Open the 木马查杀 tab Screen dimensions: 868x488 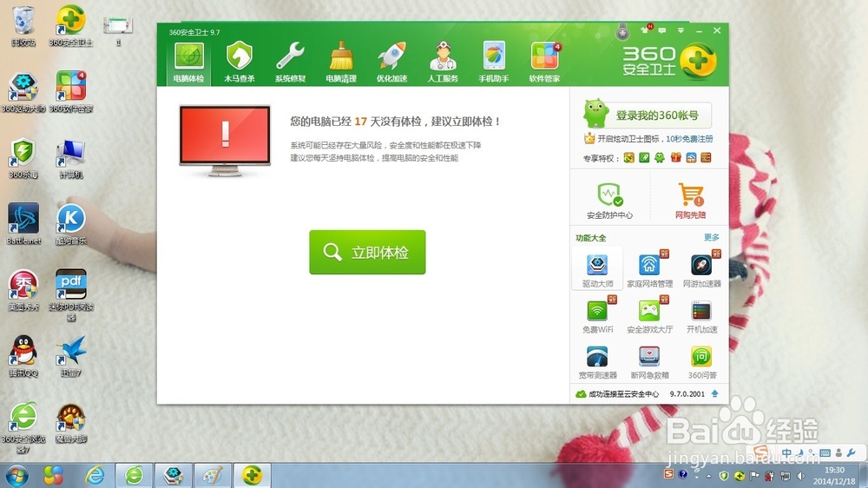click(x=240, y=63)
